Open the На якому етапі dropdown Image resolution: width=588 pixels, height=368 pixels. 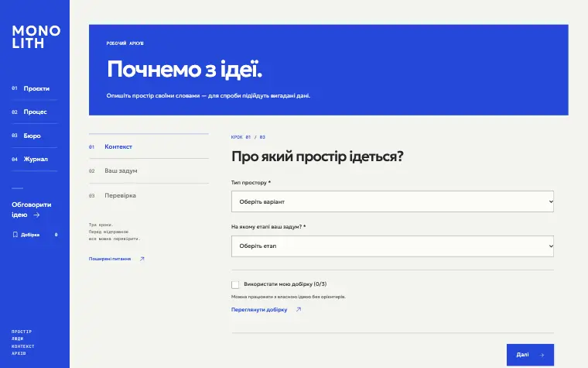click(x=392, y=246)
